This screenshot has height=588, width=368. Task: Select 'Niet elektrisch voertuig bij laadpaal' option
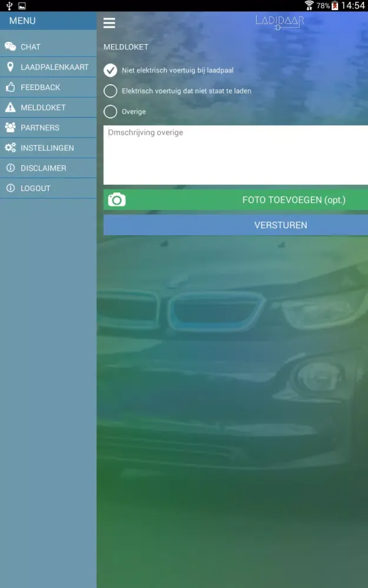[x=110, y=71]
